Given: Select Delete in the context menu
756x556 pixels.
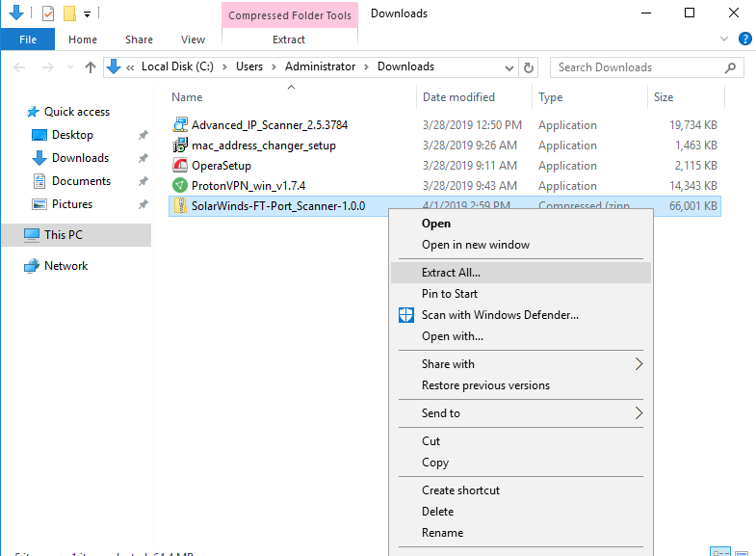Looking at the screenshot, I should [521, 512].
